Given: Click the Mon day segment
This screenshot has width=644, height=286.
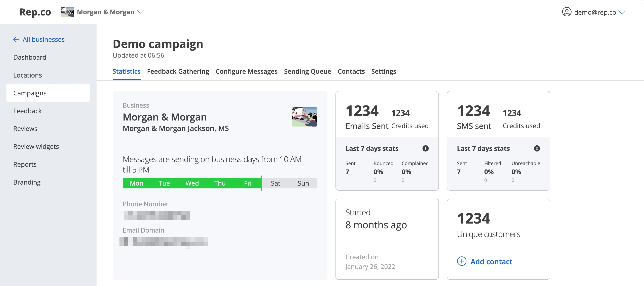Looking at the screenshot, I should pyautogui.click(x=137, y=183).
